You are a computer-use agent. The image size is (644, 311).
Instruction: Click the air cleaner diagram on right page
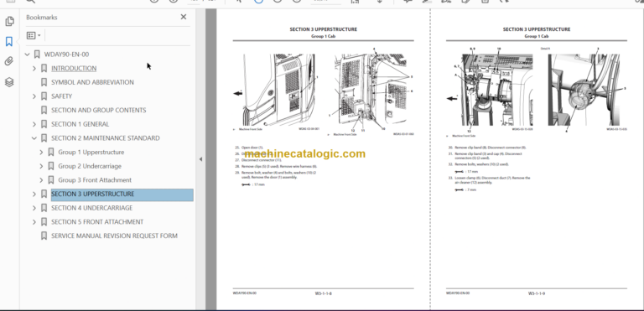pyautogui.click(x=497, y=90)
